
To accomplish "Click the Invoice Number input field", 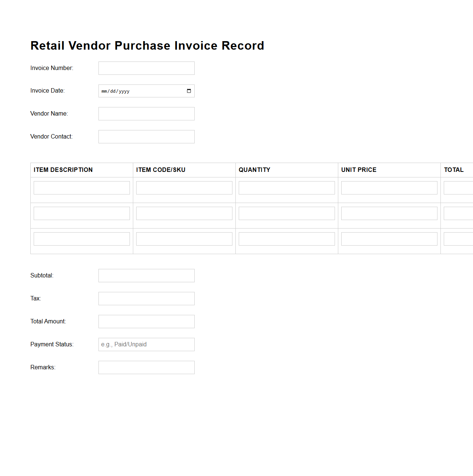I will (x=146, y=68).
